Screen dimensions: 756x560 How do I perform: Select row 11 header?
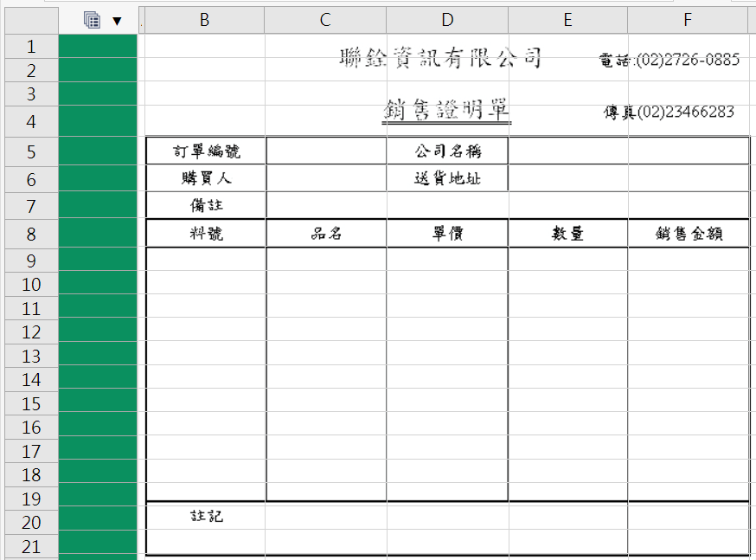31,308
